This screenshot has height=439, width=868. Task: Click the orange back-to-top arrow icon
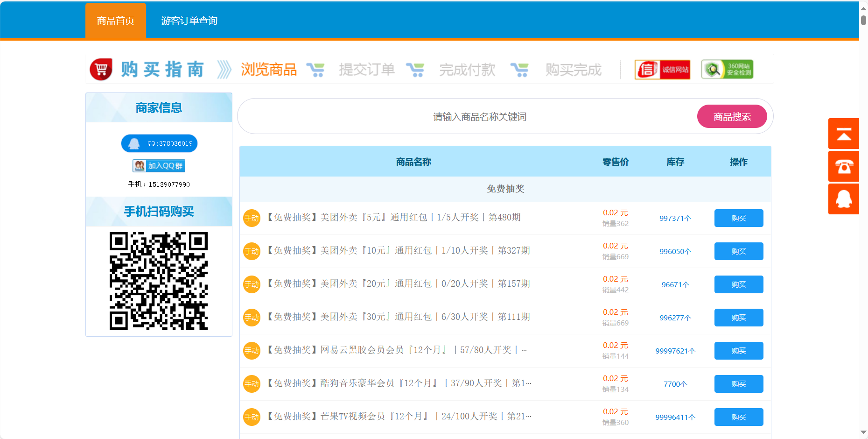(843, 134)
